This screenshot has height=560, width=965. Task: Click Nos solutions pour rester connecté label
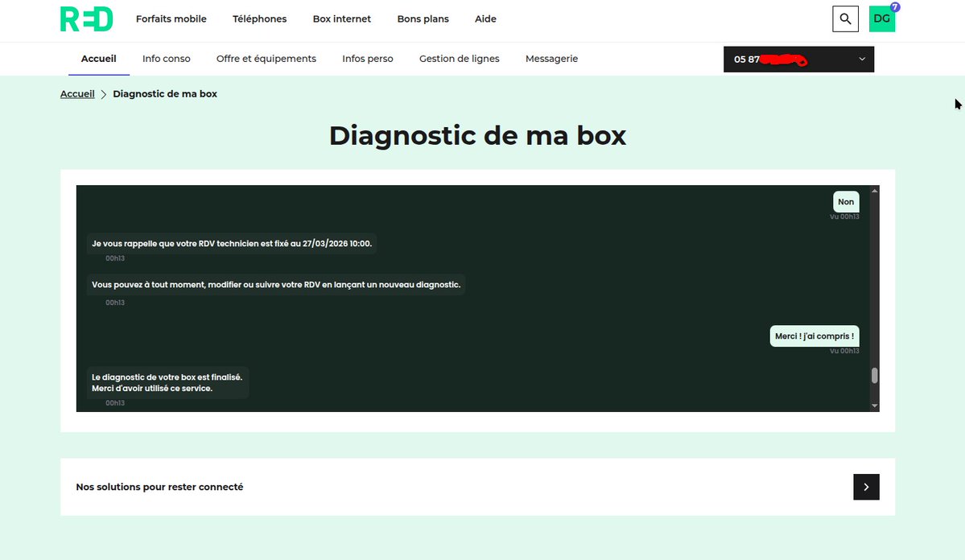click(x=159, y=487)
